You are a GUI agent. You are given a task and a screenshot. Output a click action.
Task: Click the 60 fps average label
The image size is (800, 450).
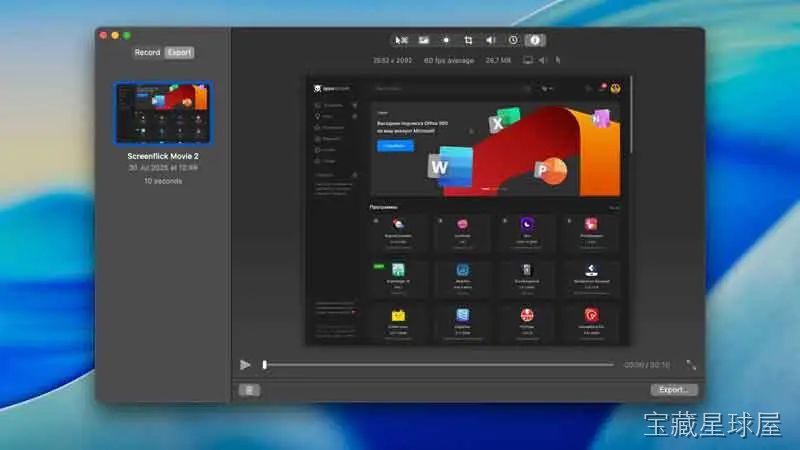449,60
